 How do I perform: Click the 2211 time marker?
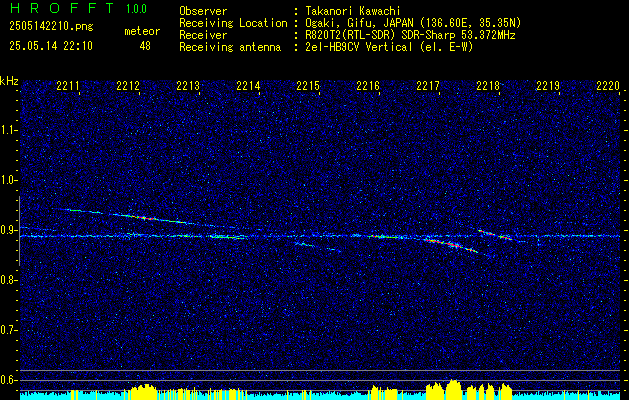coord(68,85)
